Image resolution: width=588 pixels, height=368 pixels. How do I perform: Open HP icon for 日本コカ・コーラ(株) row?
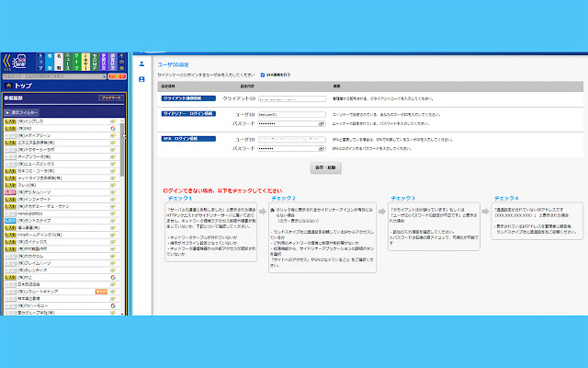tap(113, 171)
